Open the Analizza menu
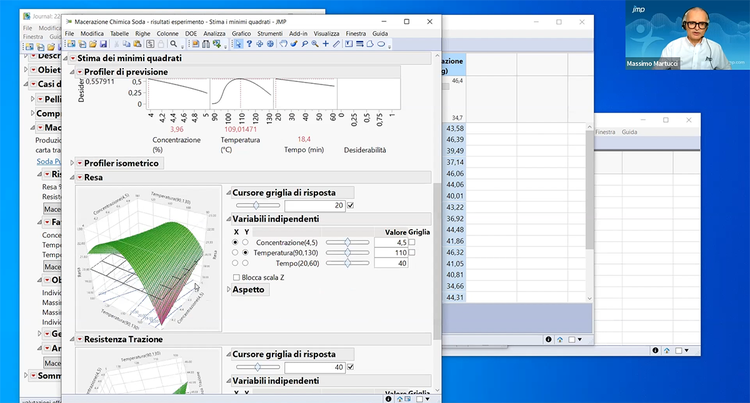 pyautogui.click(x=213, y=33)
